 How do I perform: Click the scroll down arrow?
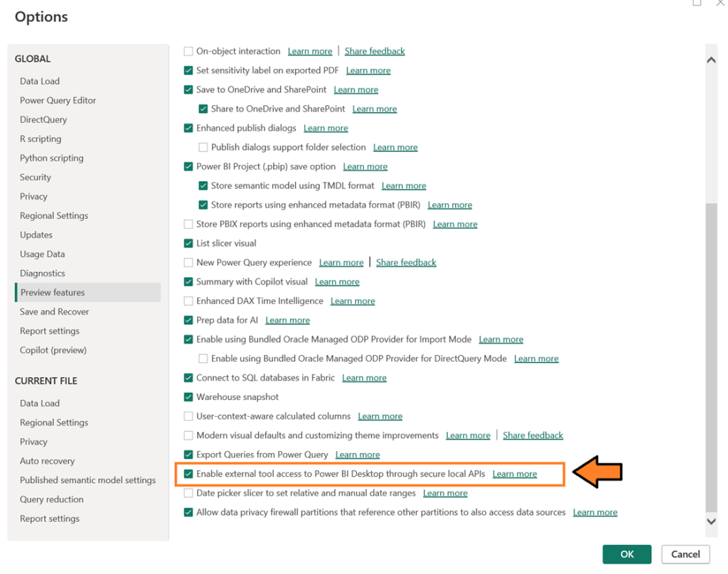coord(711,521)
